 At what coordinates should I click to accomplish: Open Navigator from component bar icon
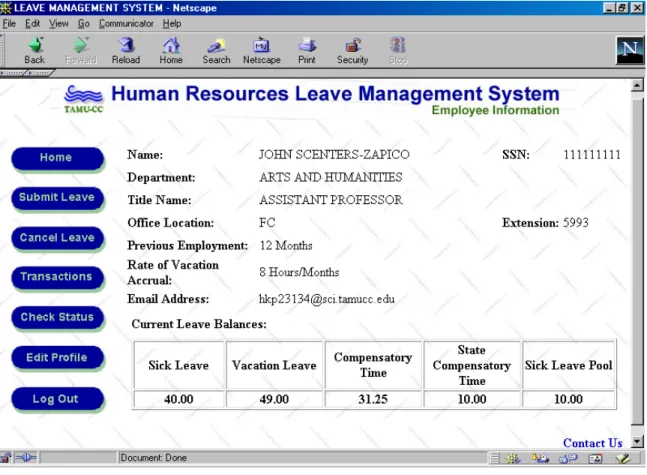click(512, 458)
